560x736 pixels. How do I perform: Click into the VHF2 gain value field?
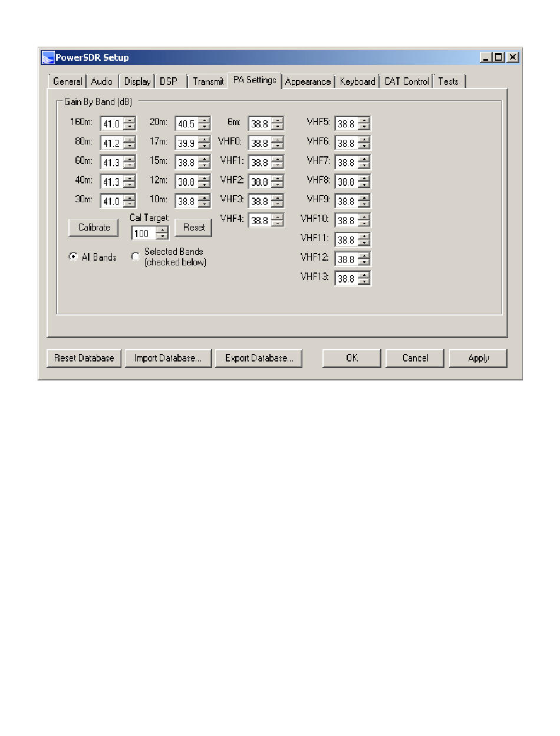click(261, 182)
